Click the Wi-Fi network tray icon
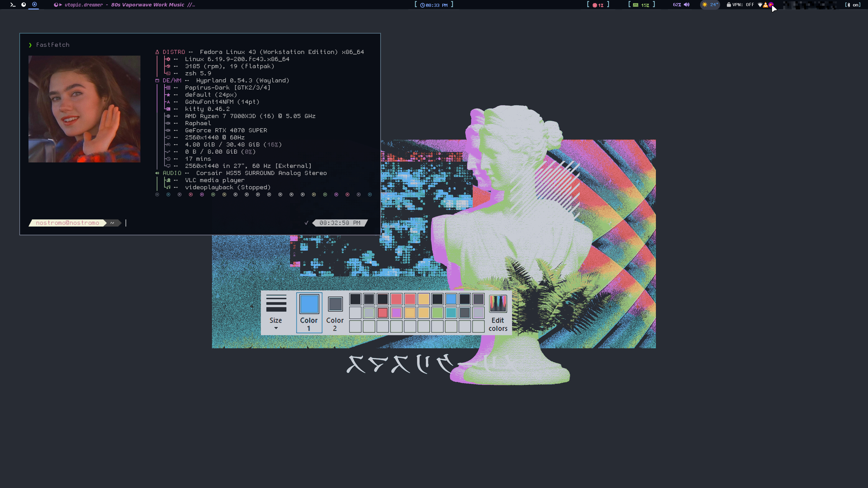This screenshot has height=488, width=868. (x=760, y=5)
